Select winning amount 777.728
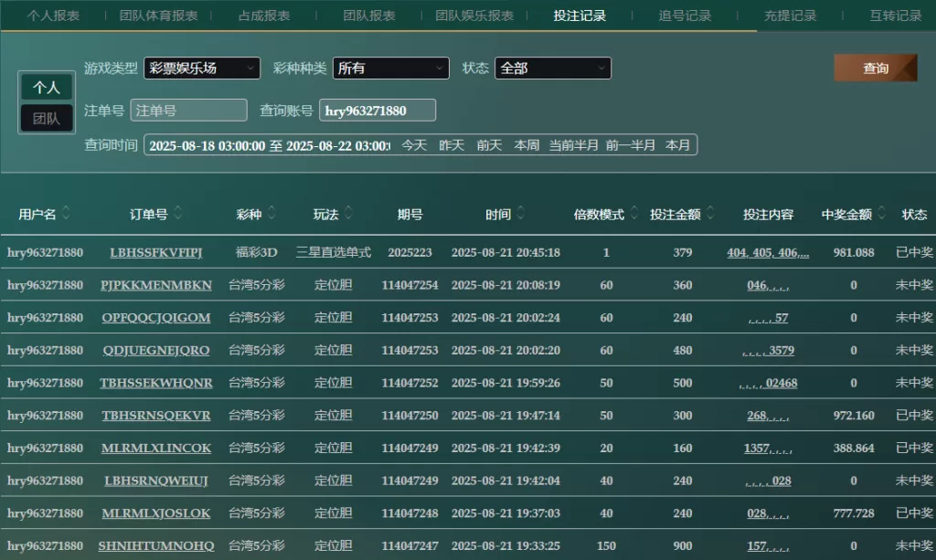 pos(854,512)
